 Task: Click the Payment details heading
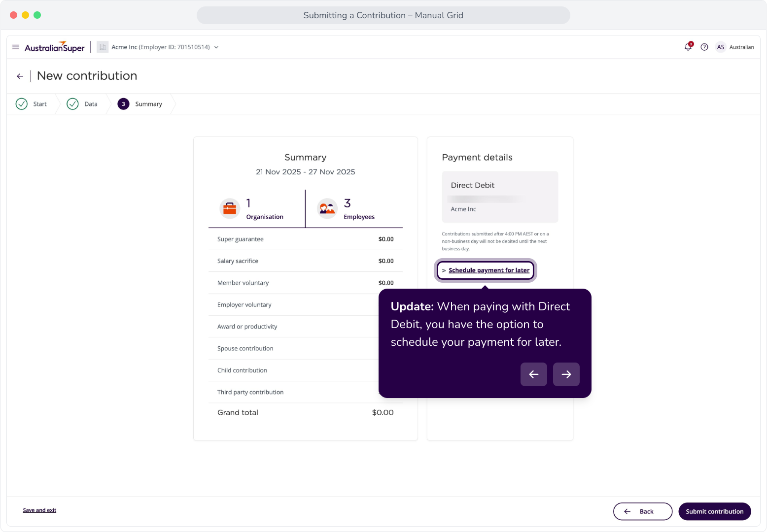pos(477,158)
